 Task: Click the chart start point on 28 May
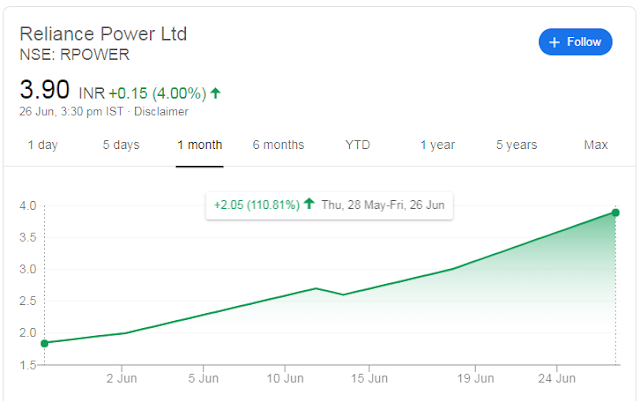click(44, 343)
